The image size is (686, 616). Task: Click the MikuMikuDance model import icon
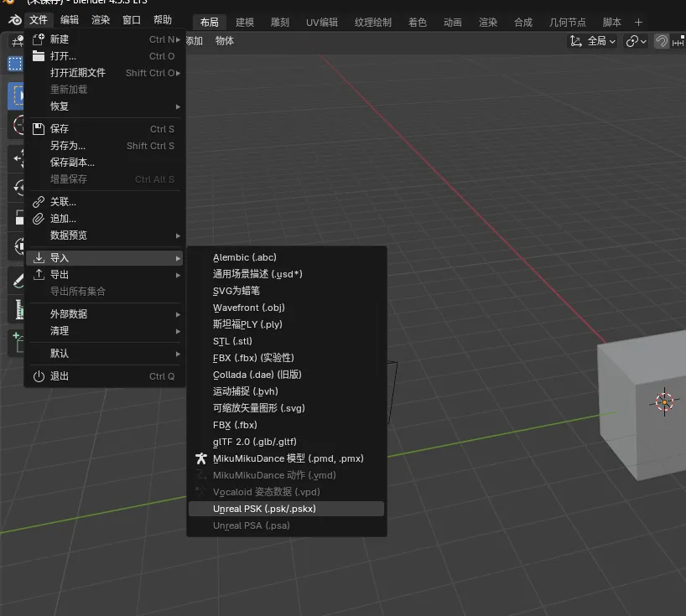coord(200,458)
